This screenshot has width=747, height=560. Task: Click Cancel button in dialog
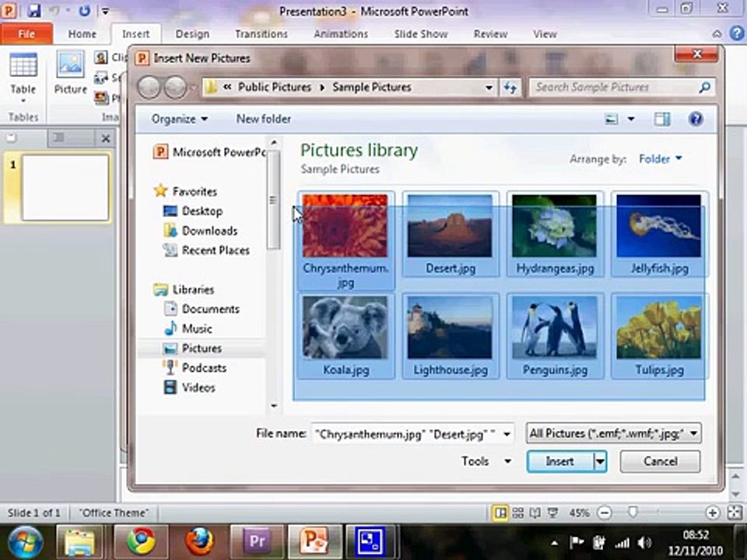661,461
